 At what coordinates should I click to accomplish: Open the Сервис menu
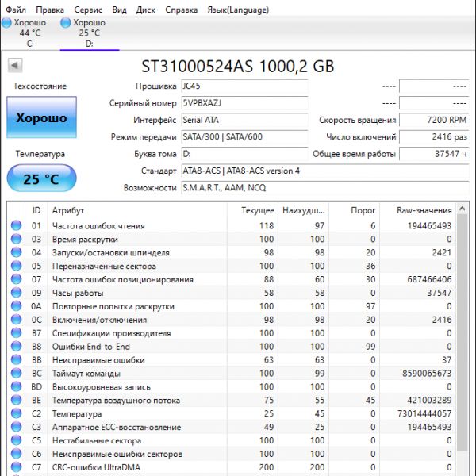(87, 10)
